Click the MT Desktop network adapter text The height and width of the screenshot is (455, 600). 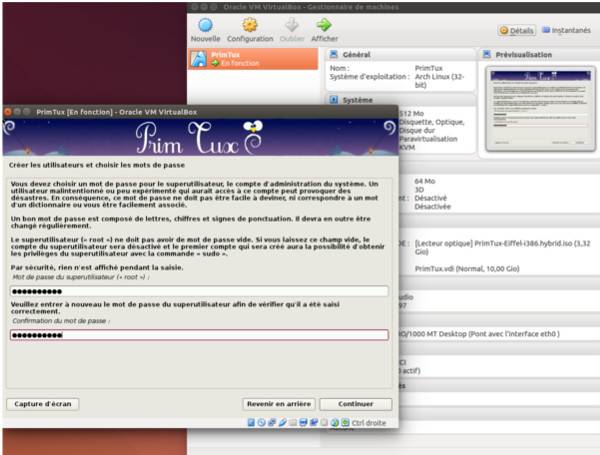479,334
